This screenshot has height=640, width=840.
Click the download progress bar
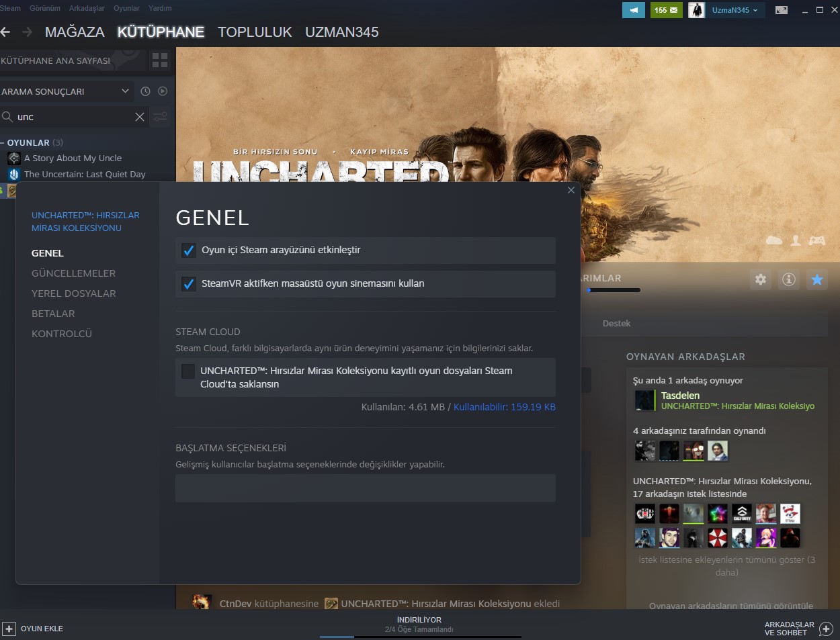coord(421,637)
